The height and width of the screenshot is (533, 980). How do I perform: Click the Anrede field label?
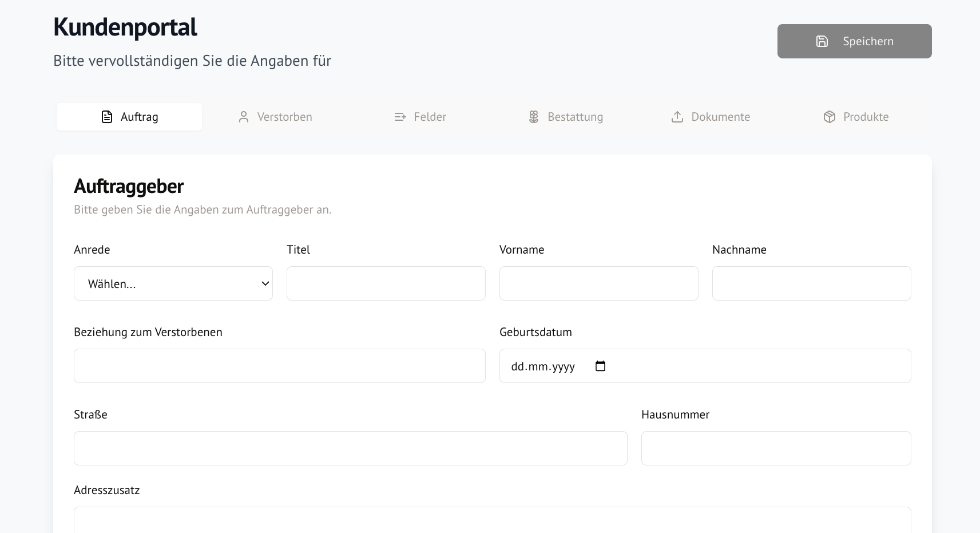pos(92,250)
